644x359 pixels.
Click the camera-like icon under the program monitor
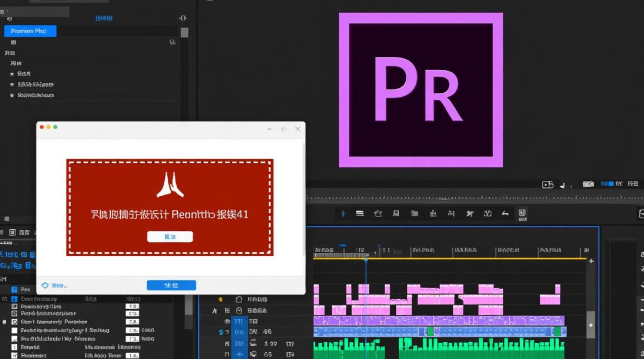(x=548, y=184)
